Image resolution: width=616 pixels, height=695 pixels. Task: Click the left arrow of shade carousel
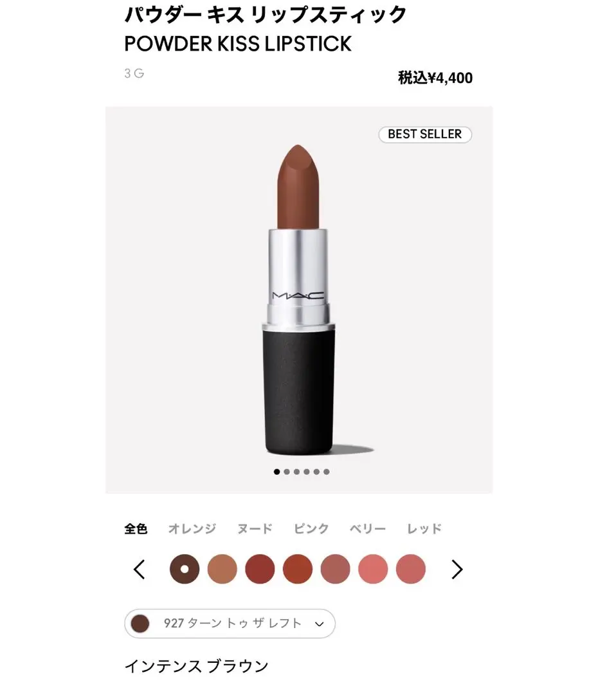coord(140,570)
